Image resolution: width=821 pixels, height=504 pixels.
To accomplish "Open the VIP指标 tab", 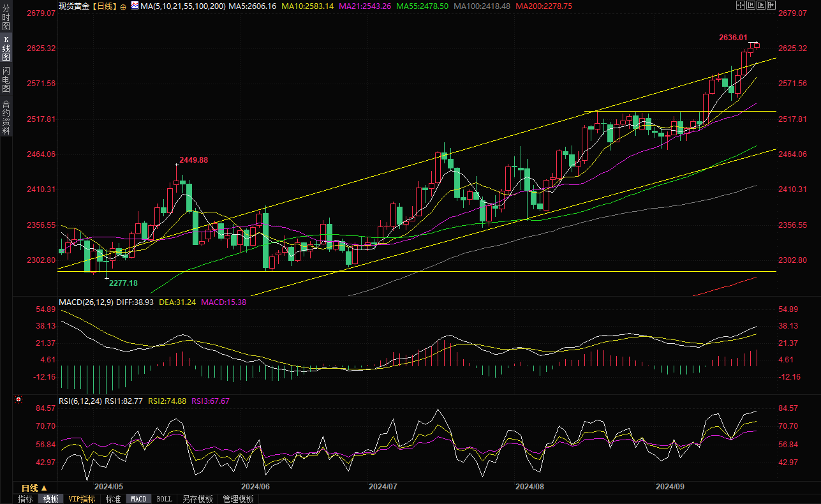I will tap(82, 499).
